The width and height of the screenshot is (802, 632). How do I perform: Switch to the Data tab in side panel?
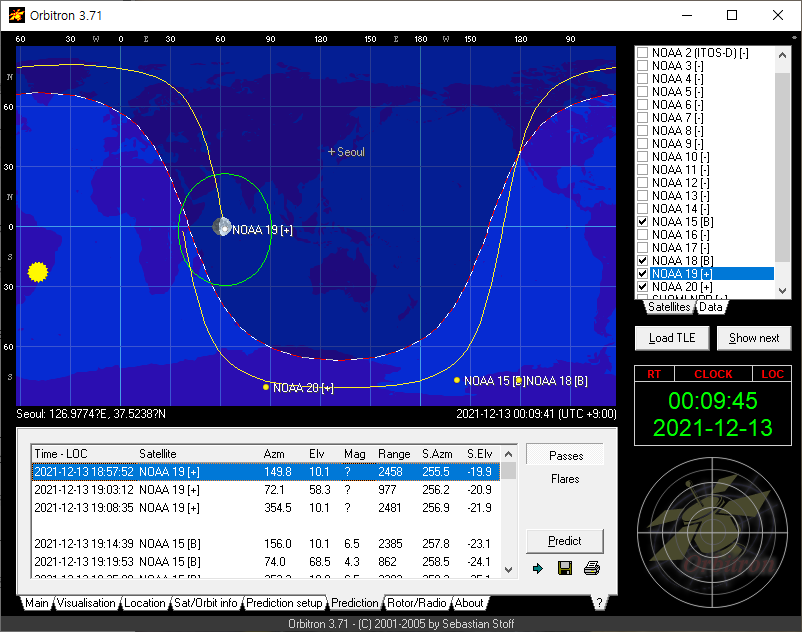click(711, 307)
